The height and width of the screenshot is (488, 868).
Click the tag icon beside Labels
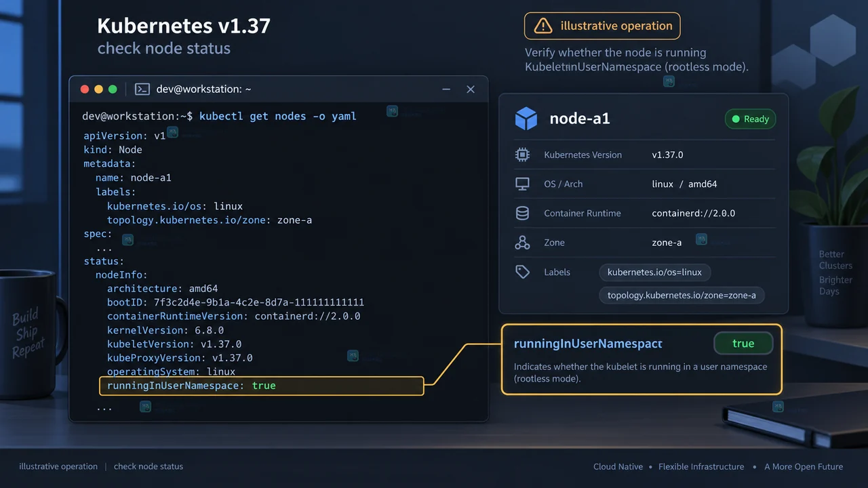click(x=522, y=272)
